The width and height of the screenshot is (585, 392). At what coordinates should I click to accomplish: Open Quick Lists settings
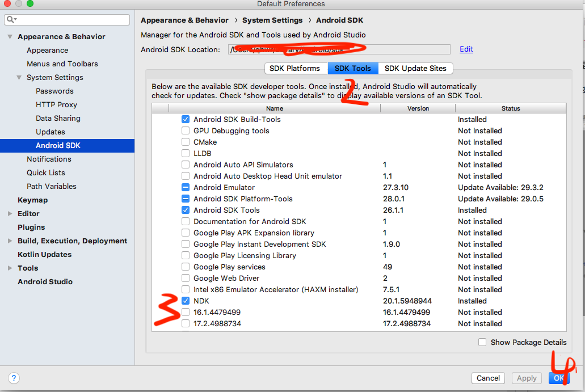tap(46, 172)
